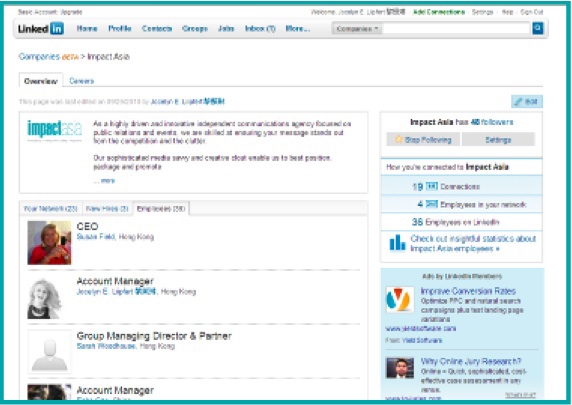Click the followers count link
The image size is (572, 405).
492,122
